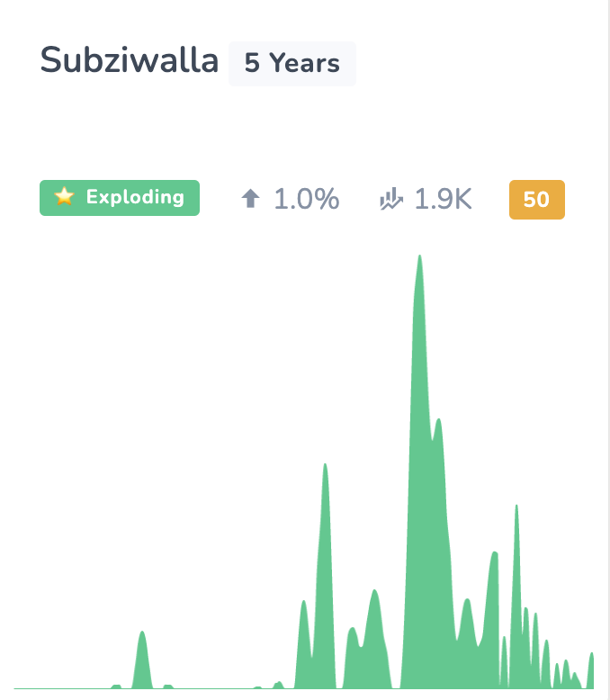
Task: Click the shoulder bump beside the tallest peak
Action: point(439,446)
